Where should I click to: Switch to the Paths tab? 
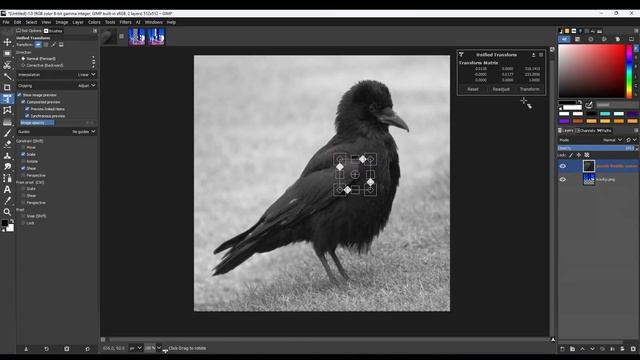point(604,131)
